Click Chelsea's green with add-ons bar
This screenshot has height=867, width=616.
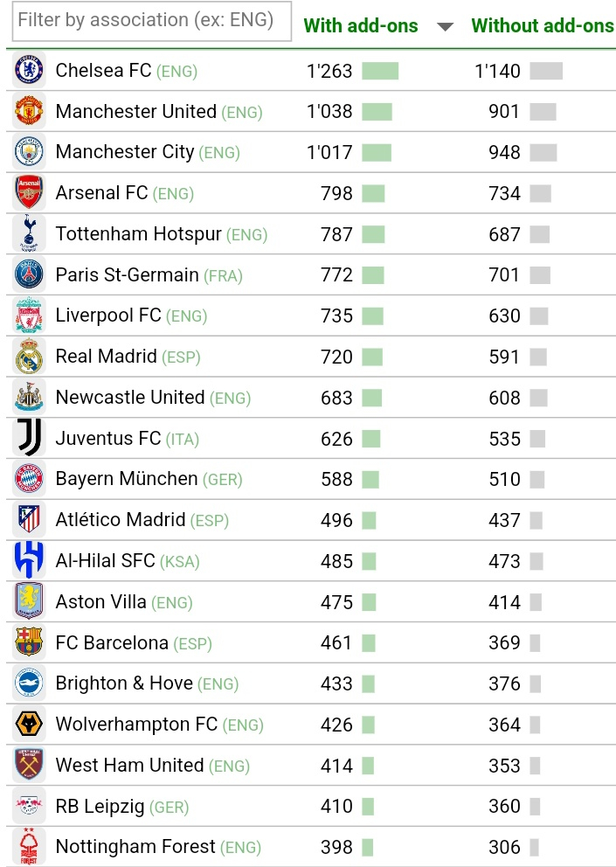(x=380, y=71)
